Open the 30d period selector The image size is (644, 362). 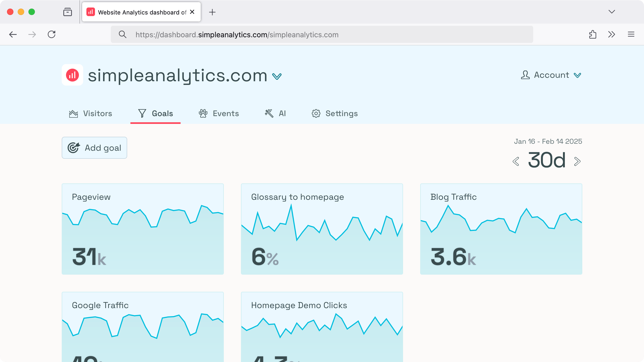[x=547, y=160]
